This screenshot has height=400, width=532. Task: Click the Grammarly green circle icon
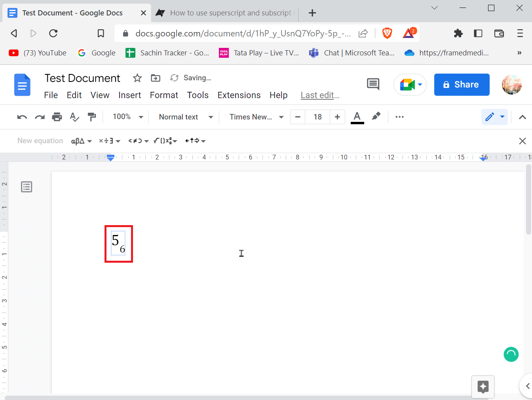[x=511, y=354]
